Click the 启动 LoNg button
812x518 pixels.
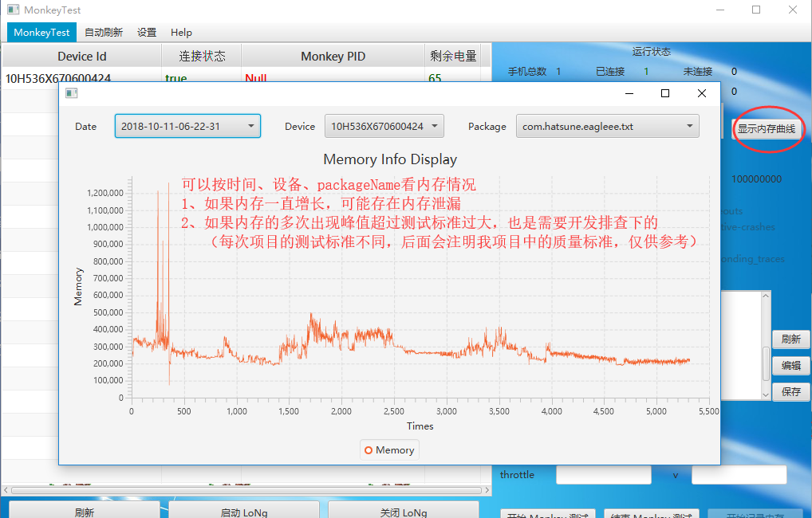[244, 510]
